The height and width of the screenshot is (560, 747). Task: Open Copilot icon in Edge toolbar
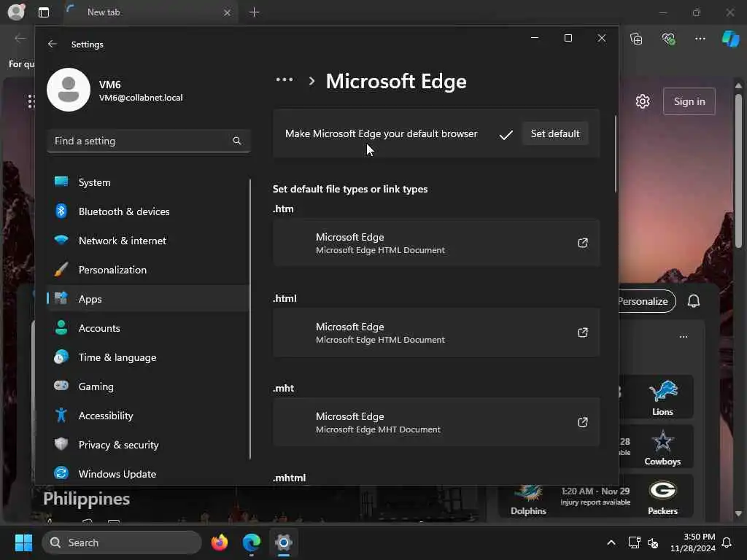tap(730, 39)
